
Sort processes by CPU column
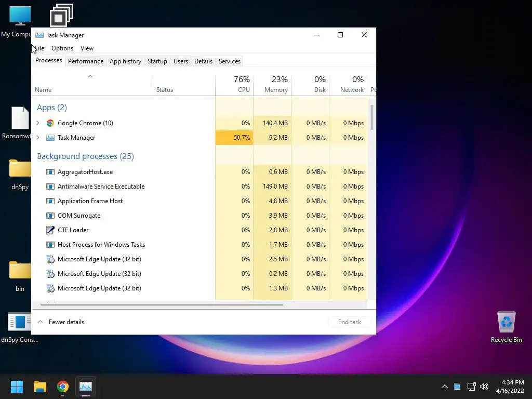234,85
